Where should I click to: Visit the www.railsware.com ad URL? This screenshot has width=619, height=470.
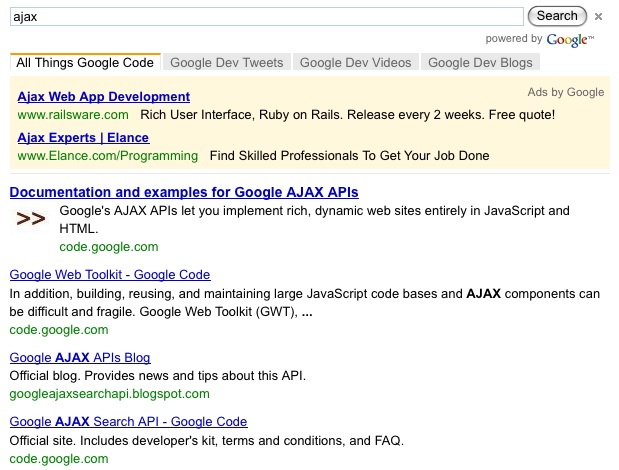[73, 115]
